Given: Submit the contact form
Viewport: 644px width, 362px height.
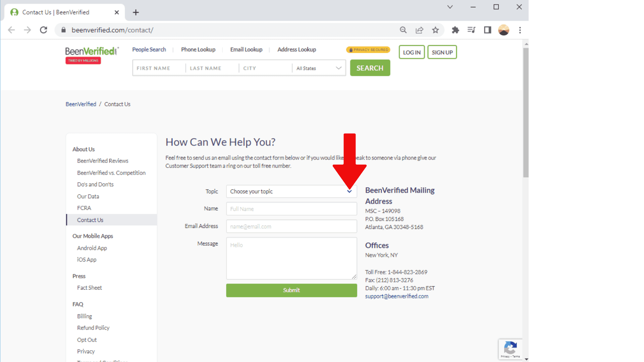Looking at the screenshot, I should click(x=291, y=290).
